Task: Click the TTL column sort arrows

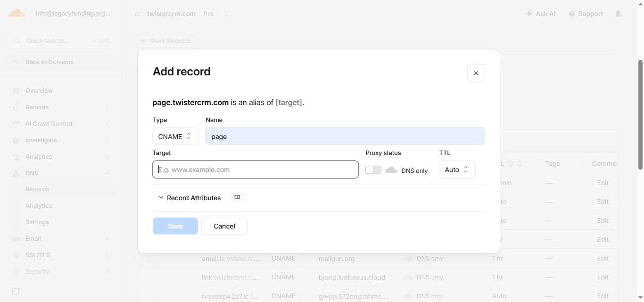Action: (x=520, y=163)
